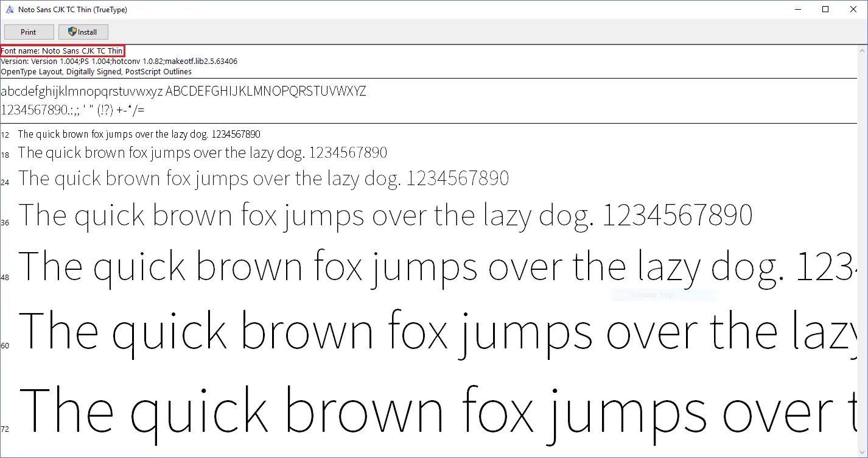Click the alphabet sample line 'abcdefghijklmnopqrstuvwxyz'
The image size is (868, 458).
184,92
